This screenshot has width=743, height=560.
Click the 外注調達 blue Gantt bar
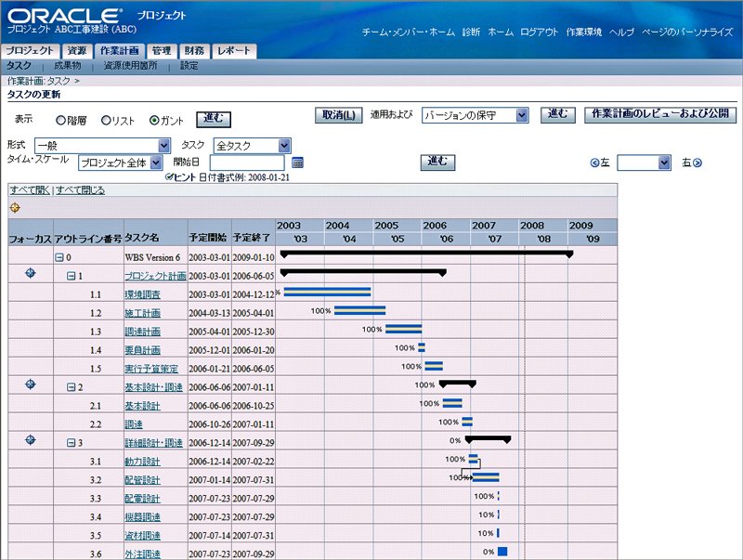pyautogui.click(x=502, y=552)
